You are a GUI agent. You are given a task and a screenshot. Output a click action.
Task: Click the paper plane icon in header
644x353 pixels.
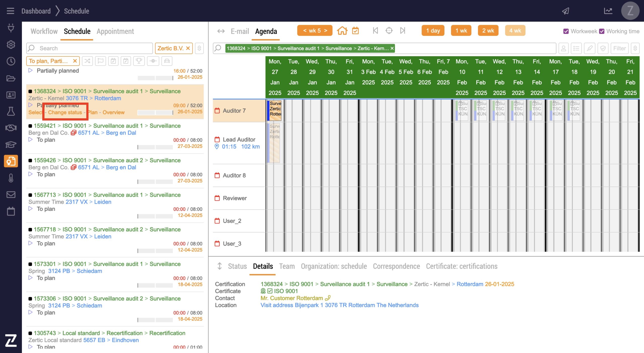[566, 11]
